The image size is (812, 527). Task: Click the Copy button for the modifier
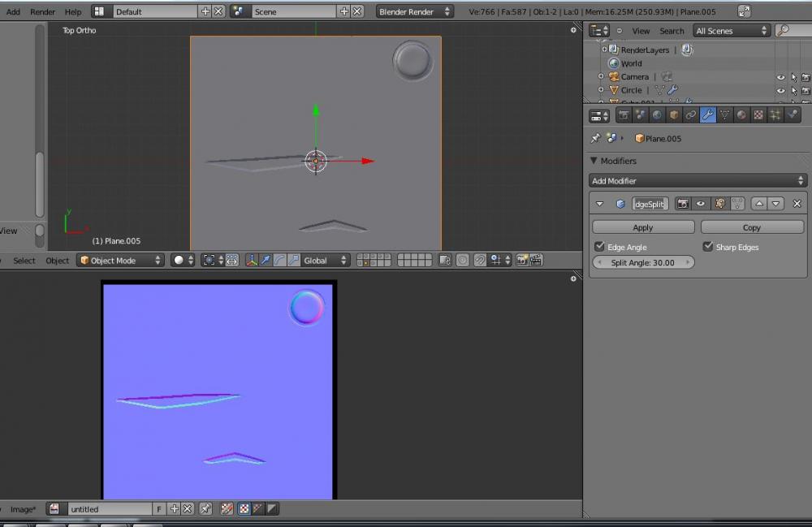pos(752,227)
